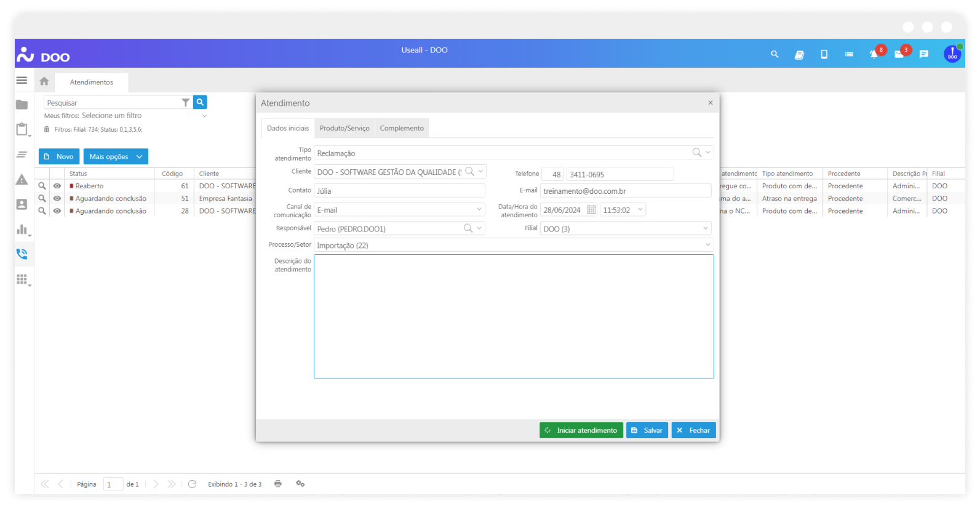Open folder icon in left sidebar
The height and width of the screenshot is (509, 980).
click(x=22, y=105)
